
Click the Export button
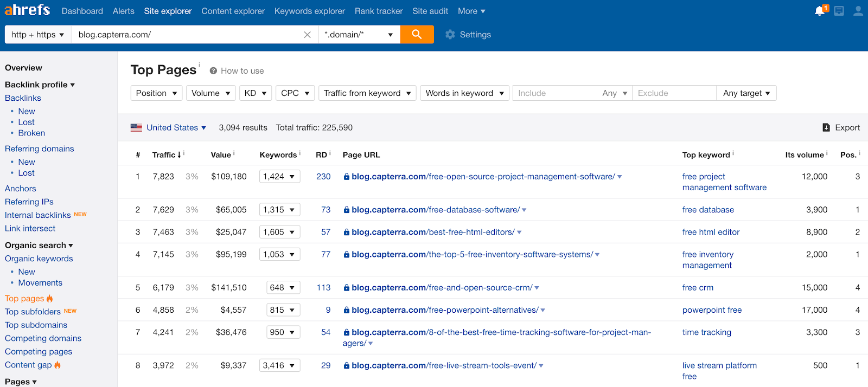pos(841,127)
